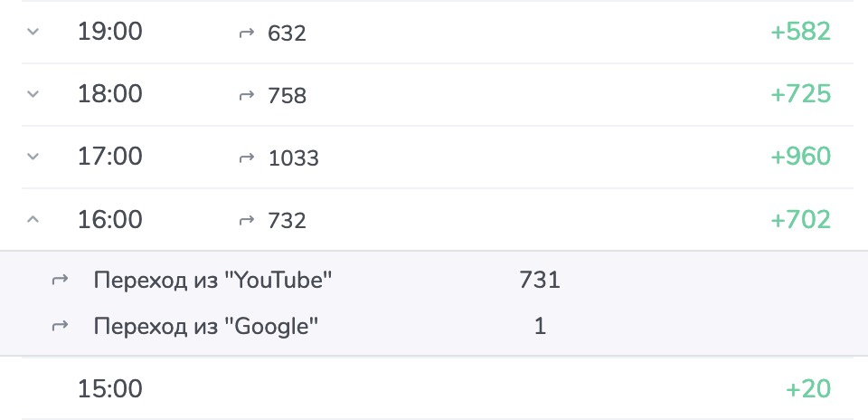Select the Переход из "Google" entry

pos(206,327)
